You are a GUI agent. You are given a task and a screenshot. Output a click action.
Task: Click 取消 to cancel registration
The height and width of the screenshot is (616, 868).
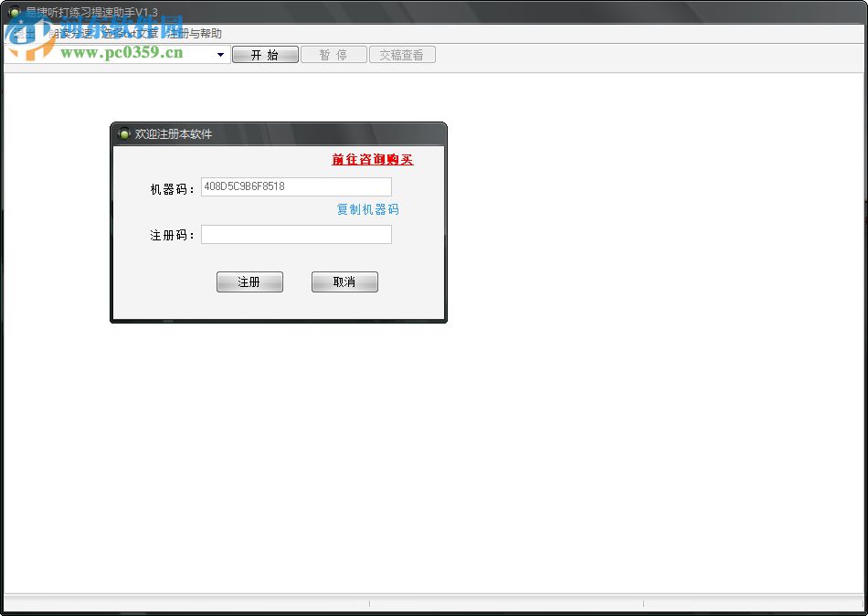344,281
